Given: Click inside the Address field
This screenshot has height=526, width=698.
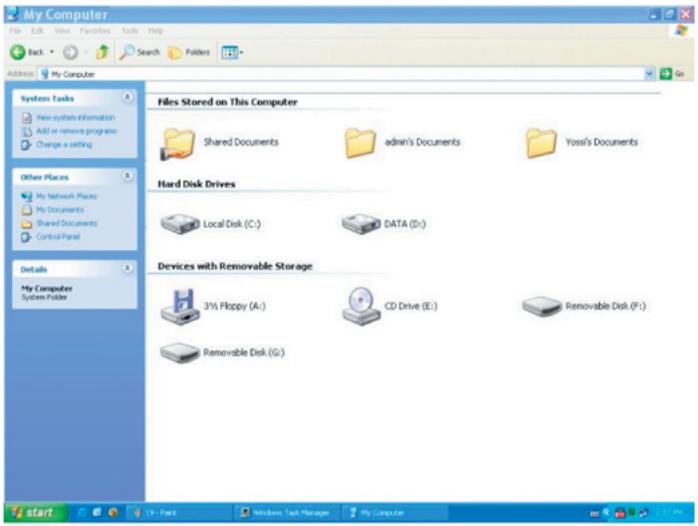Looking at the screenshot, I should point(341,74).
